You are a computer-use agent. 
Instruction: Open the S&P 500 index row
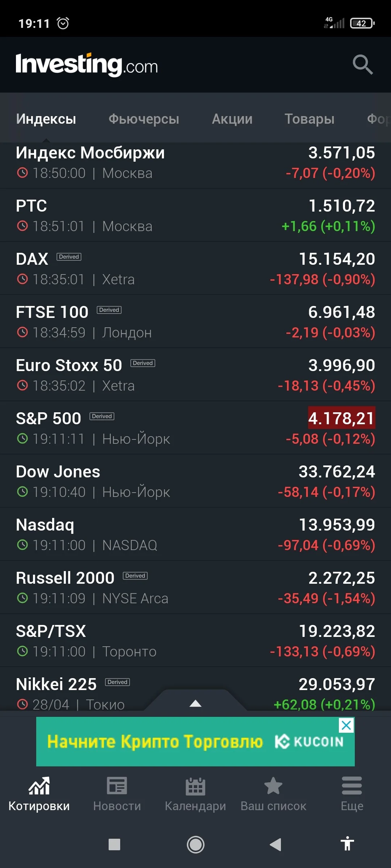[195, 428]
